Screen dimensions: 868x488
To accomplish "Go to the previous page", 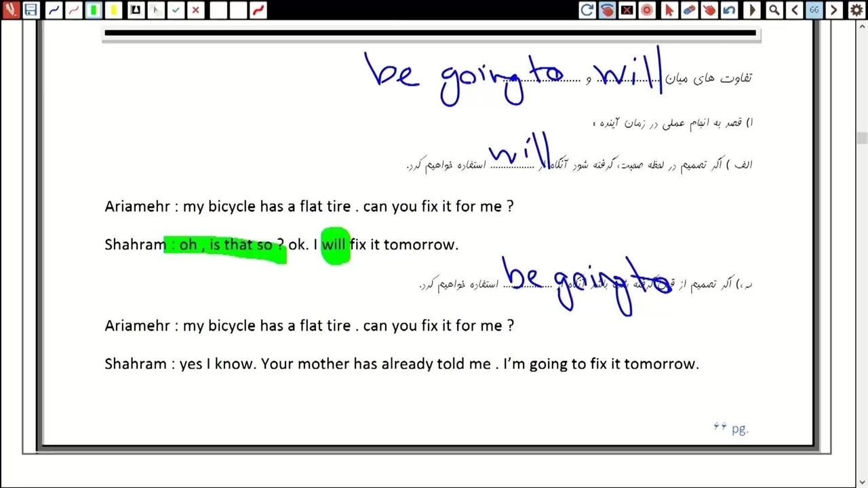I will coord(795,10).
